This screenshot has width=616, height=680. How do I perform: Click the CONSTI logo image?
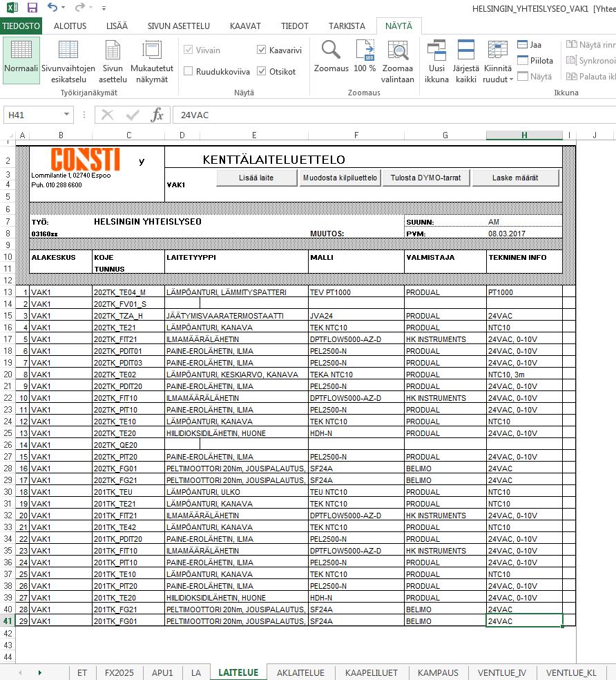(x=86, y=159)
